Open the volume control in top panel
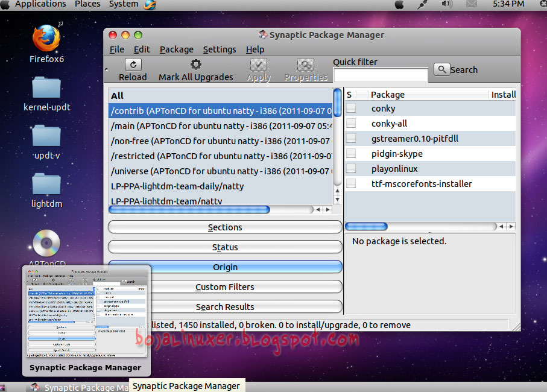Viewport: 547px width, 392px height. tap(447, 4)
